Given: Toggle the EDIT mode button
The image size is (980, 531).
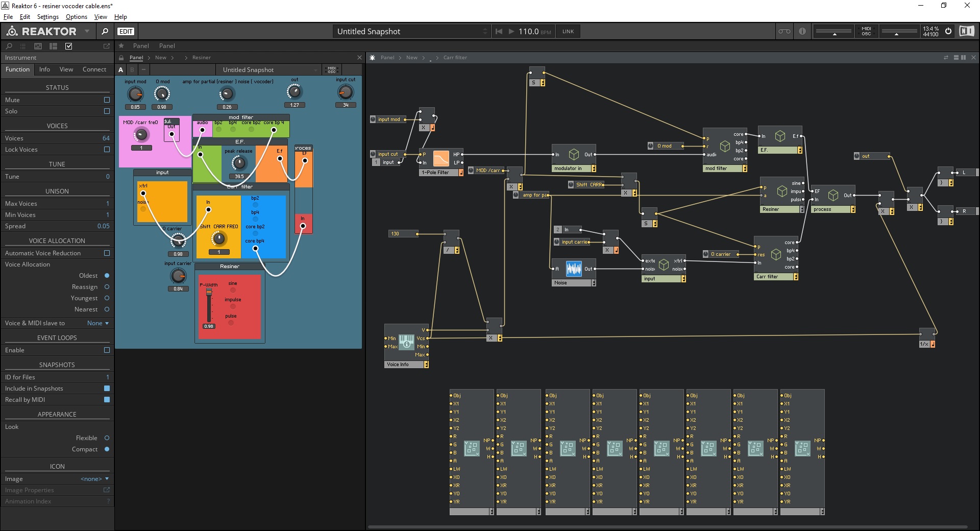Looking at the screenshot, I should coord(126,31).
